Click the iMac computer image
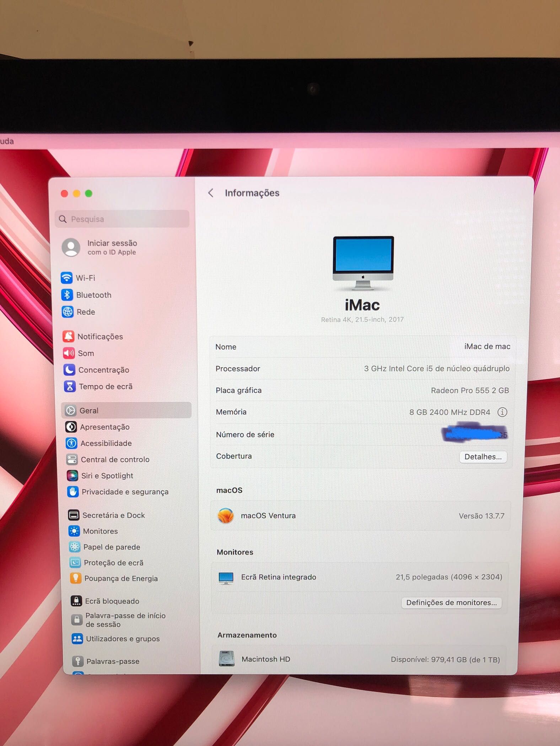 pos(363,263)
